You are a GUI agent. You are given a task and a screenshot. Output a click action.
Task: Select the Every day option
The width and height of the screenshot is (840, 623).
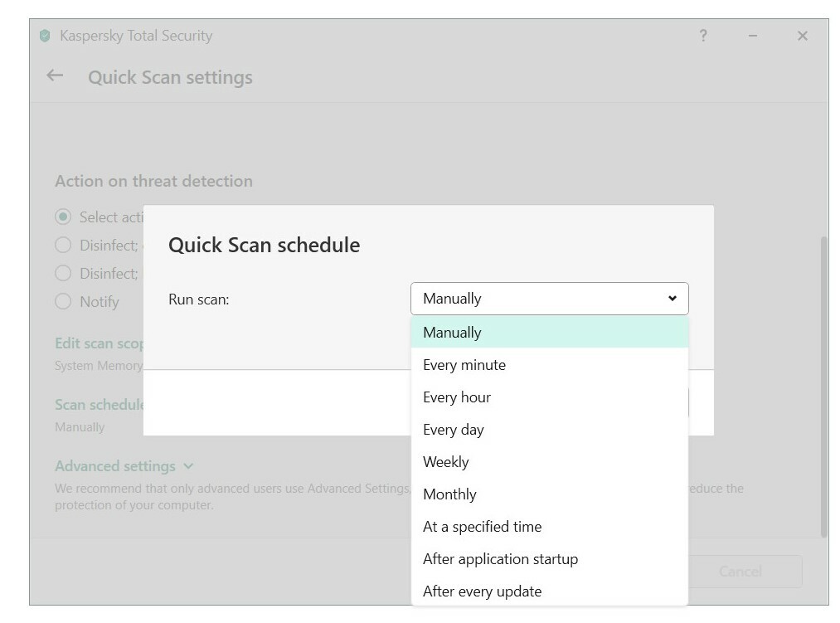tap(549, 430)
